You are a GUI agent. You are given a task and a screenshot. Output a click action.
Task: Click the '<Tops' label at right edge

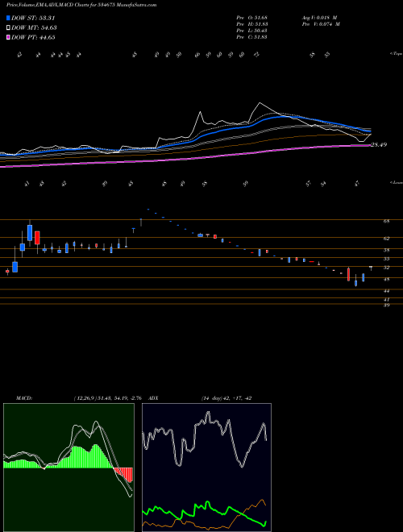pyautogui.click(x=396, y=54)
